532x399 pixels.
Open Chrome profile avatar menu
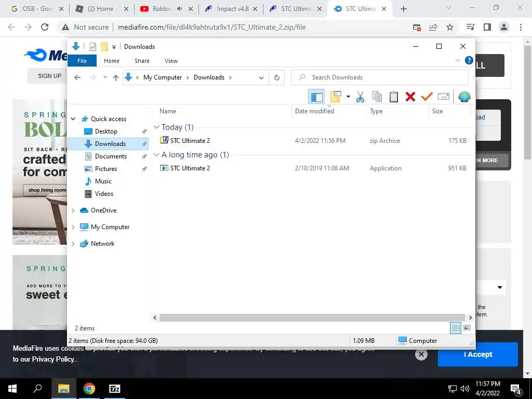click(x=504, y=27)
